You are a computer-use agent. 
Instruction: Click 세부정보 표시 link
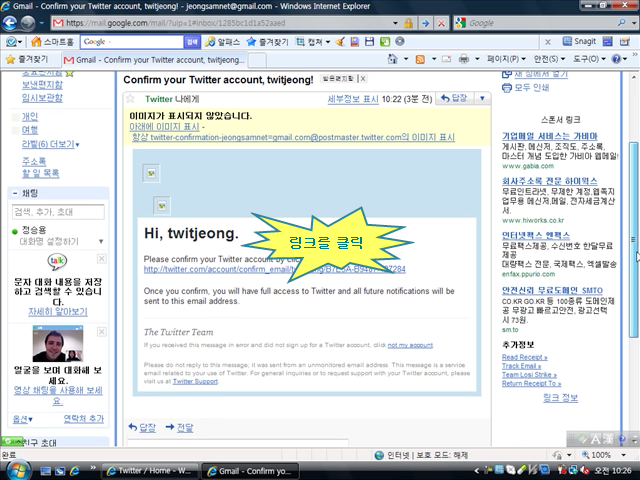click(x=353, y=99)
